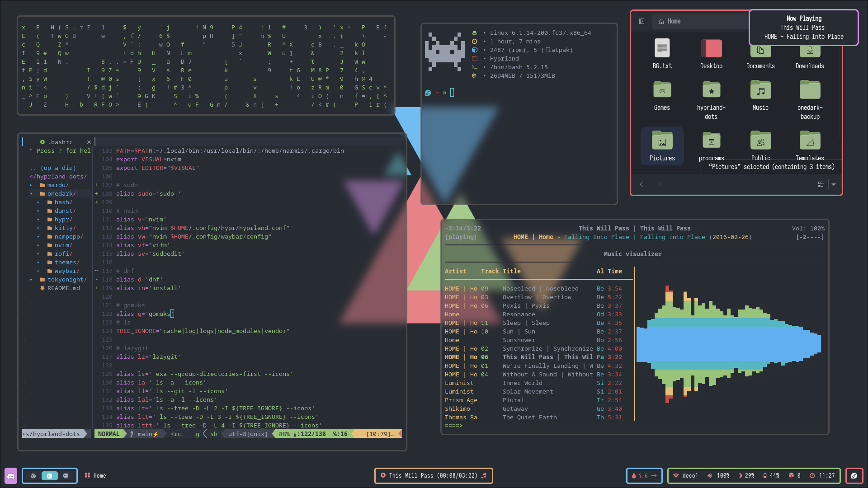Screen dimensions: 868x488
Task: Open the view options dropdown arrow
Action: (834, 184)
